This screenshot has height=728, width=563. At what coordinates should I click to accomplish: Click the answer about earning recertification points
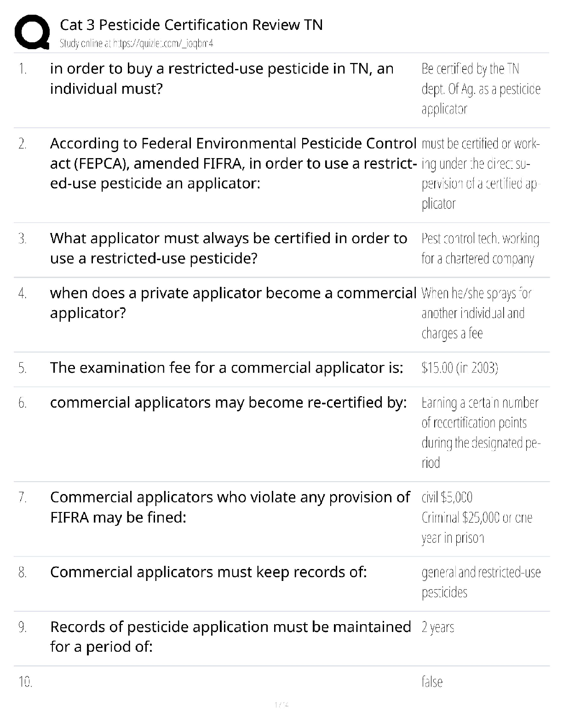[x=480, y=432]
